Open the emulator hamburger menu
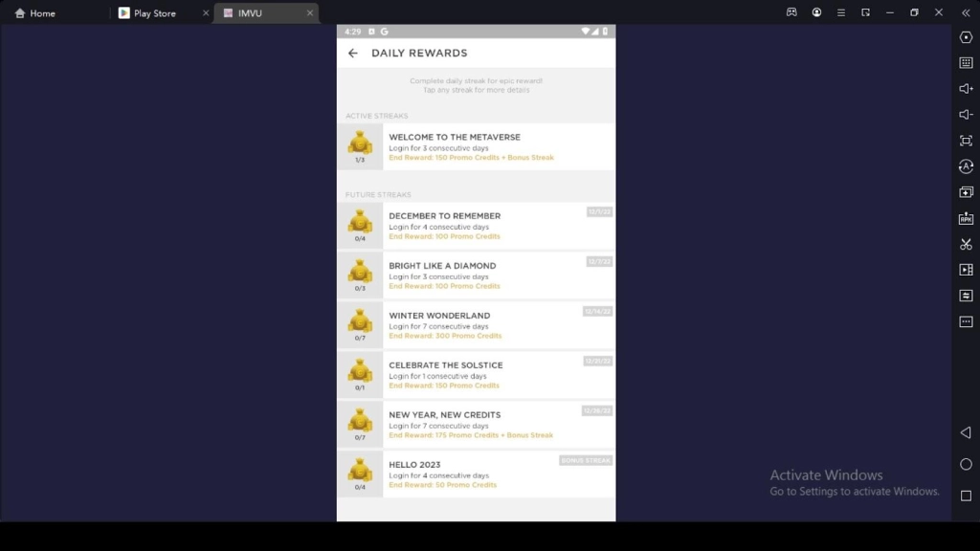Screen dimensions: 980x551 [x=840, y=12]
